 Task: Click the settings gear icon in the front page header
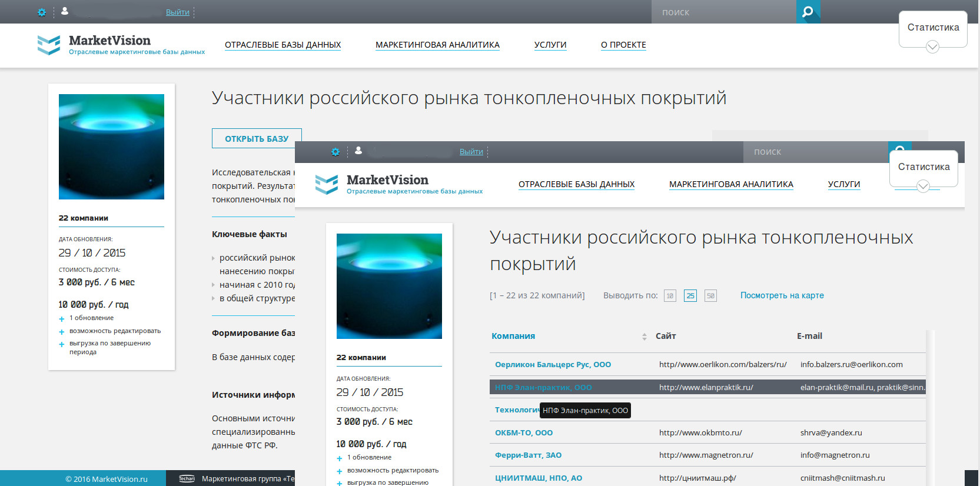click(x=335, y=152)
